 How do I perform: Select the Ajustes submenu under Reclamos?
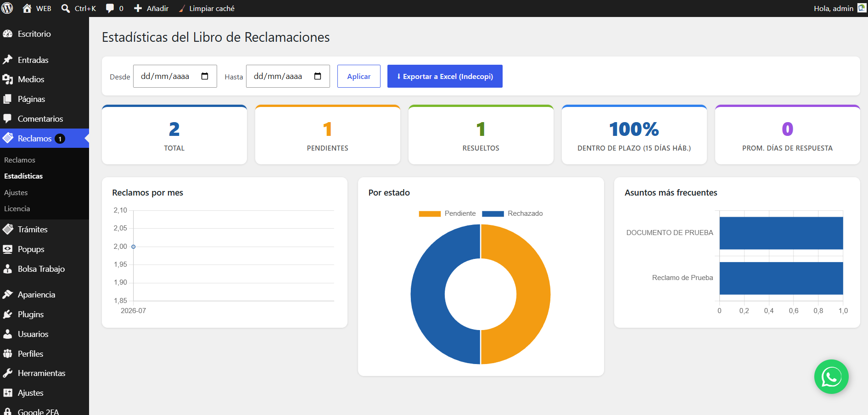16,192
